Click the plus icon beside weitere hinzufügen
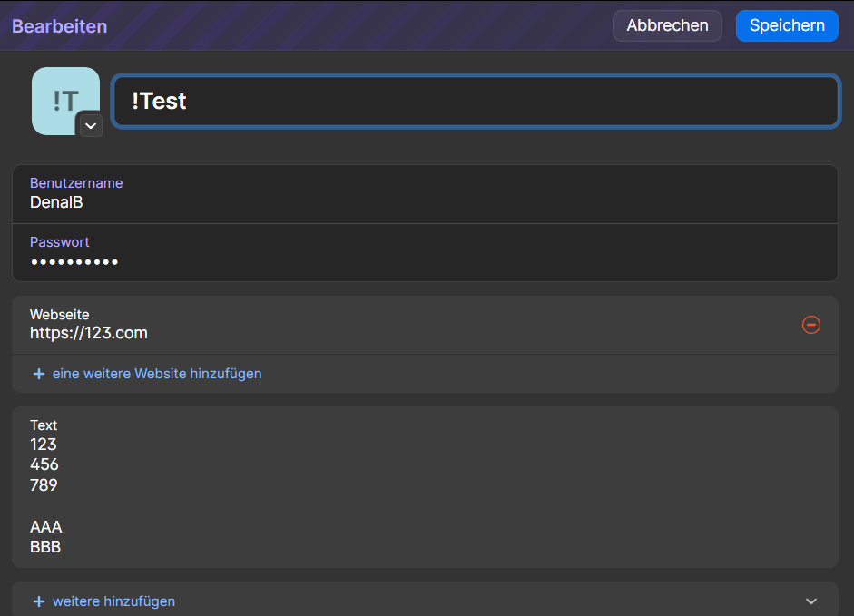 pos(39,601)
